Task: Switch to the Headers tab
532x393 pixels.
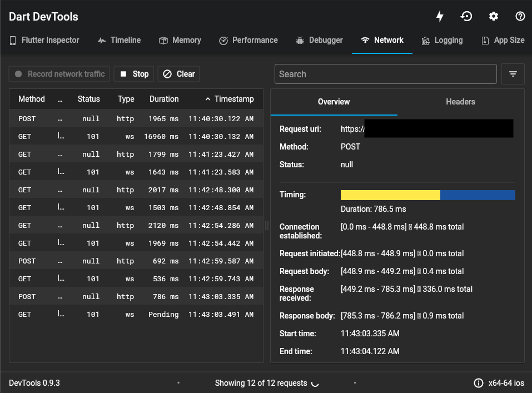Action: [460, 102]
